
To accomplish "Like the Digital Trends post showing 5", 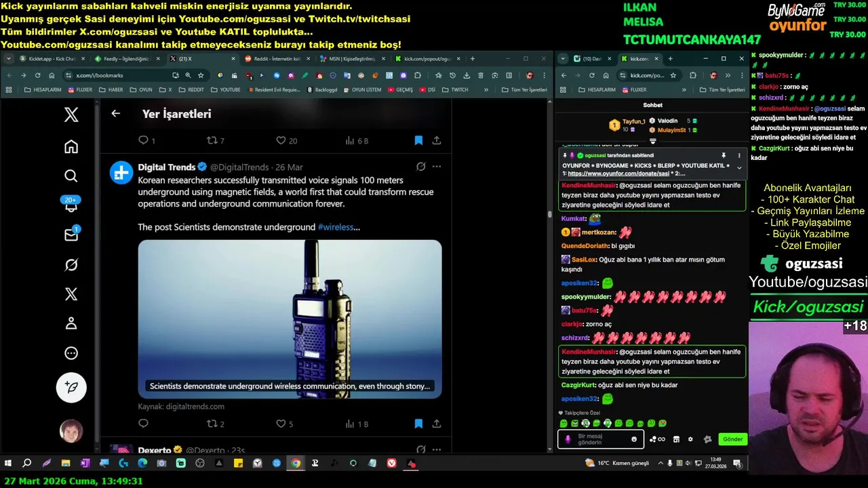I will [285, 424].
